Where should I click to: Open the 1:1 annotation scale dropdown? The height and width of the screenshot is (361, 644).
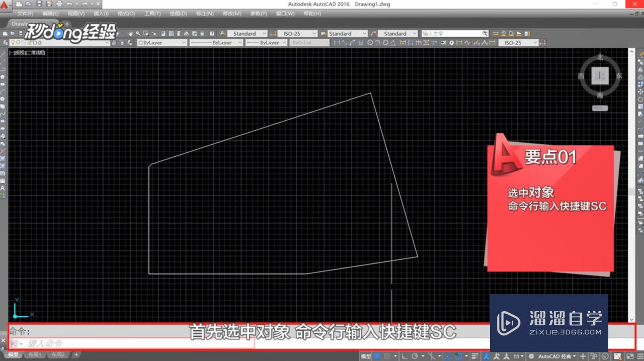[519, 356]
